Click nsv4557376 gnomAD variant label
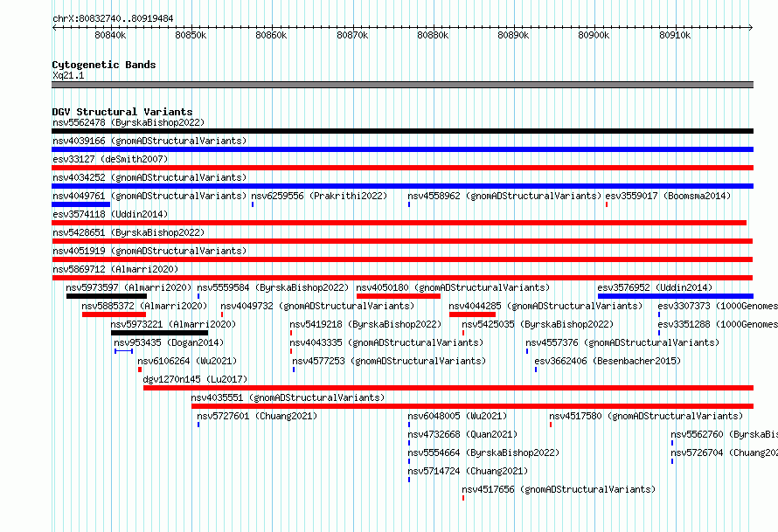 [622, 342]
